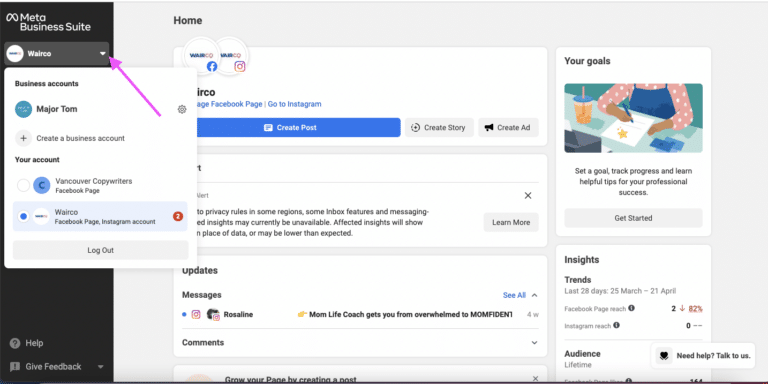Click the Trends date range text
This screenshot has width=768, height=384.
620,291
